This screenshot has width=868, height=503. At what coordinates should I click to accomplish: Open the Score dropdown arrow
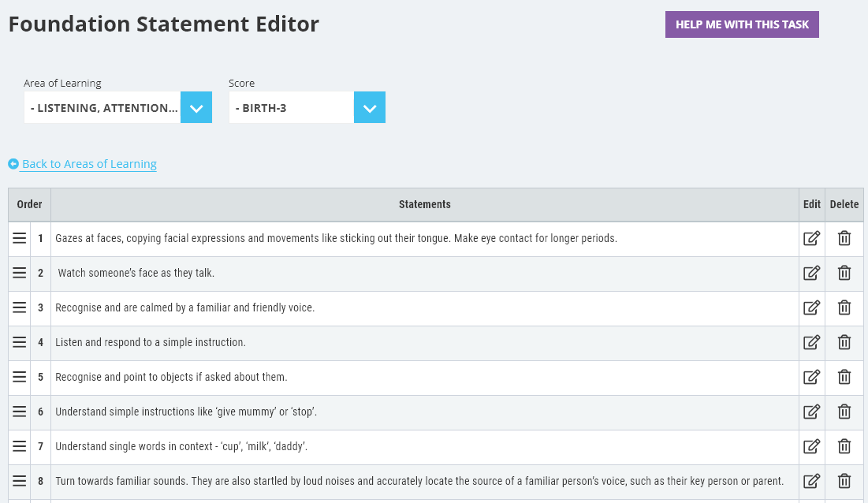369,107
